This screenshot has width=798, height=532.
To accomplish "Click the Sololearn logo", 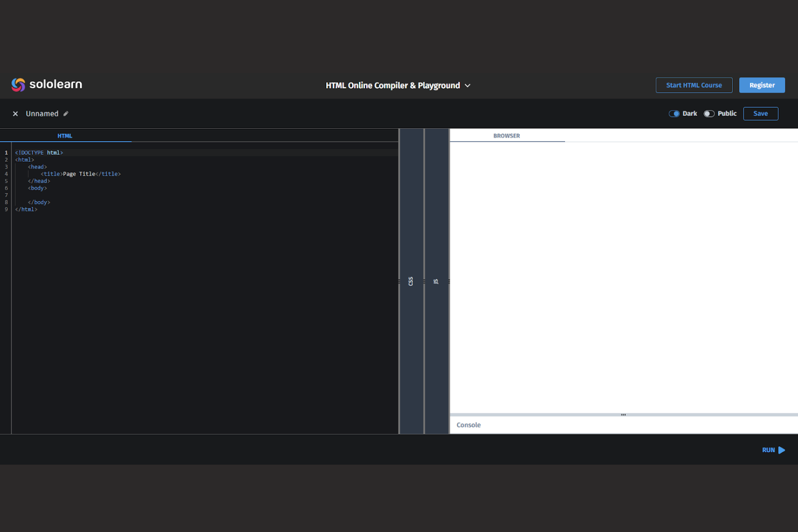I will 46,84.
